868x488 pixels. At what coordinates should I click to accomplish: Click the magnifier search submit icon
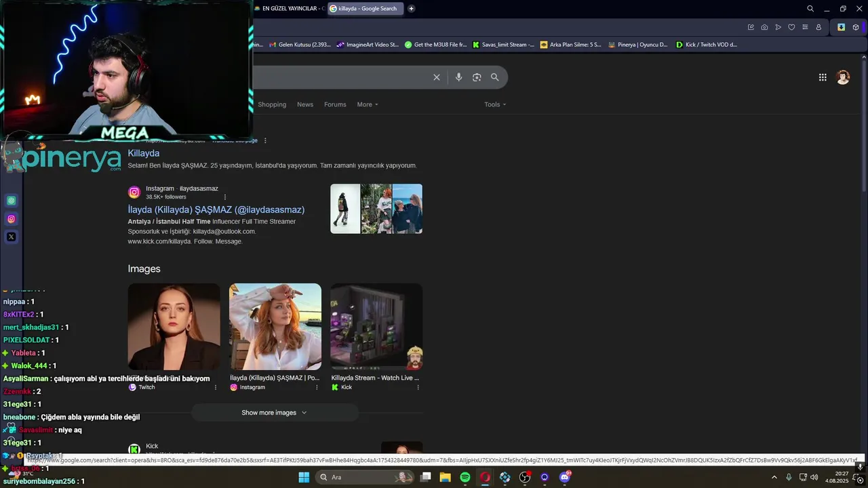(495, 77)
